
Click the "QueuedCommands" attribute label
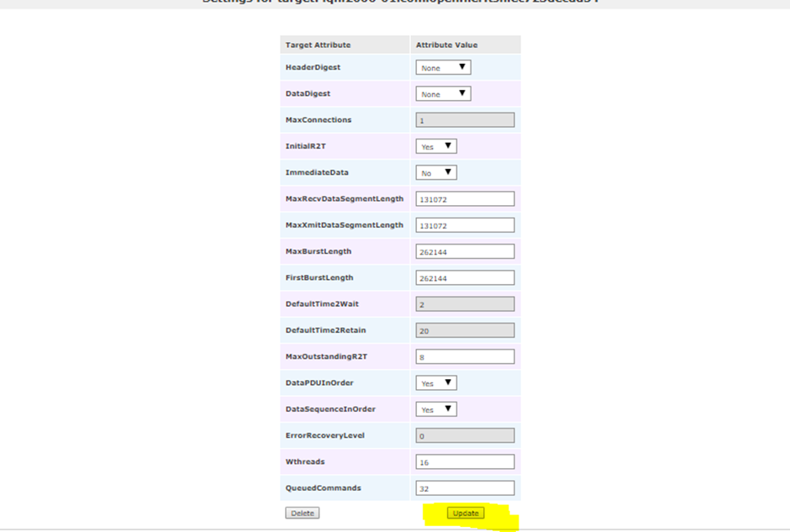point(324,488)
